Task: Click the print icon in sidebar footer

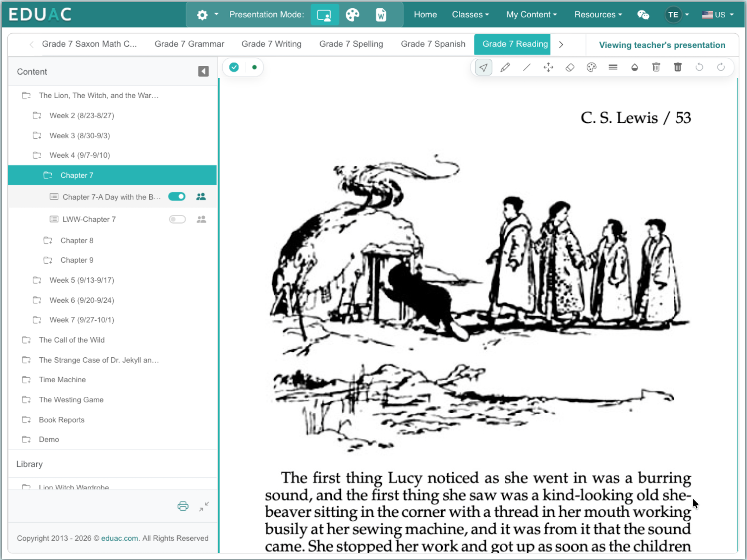Action: coord(183,506)
